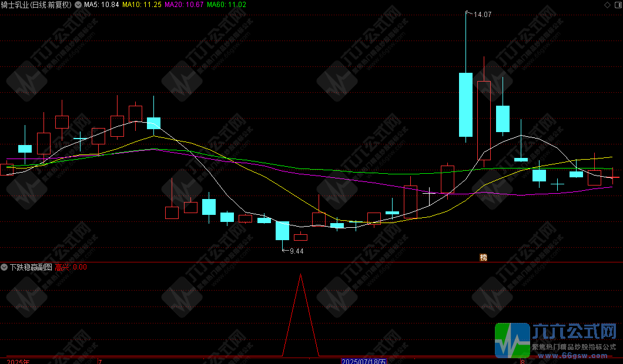Image resolution: width=623 pixels, height=364 pixels.
Task: Open the main chart indicator dropdown arrow
Action: coord(79,5)
